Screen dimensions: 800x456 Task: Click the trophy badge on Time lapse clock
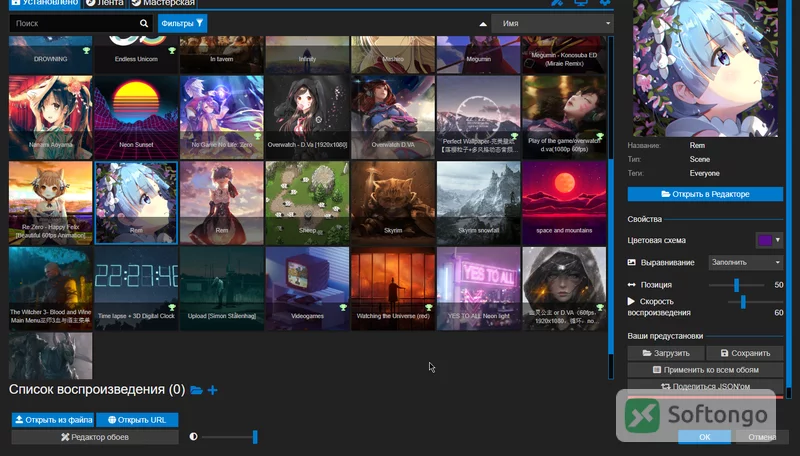[x=172, y=308]
